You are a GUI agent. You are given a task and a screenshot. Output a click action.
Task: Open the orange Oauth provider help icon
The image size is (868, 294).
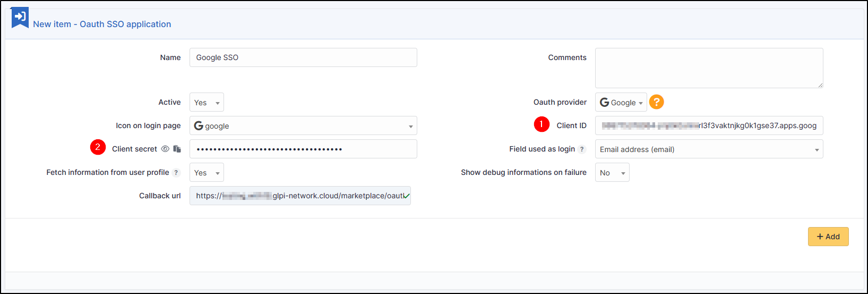pyautogui.click(x=657, y=102)
